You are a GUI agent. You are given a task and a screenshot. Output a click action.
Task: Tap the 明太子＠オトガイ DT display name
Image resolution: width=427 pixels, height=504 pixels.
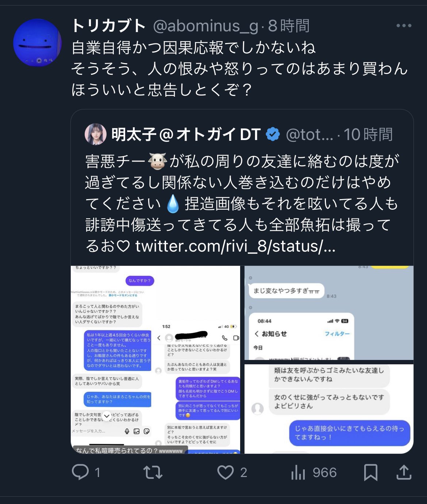tap(186, 134)
